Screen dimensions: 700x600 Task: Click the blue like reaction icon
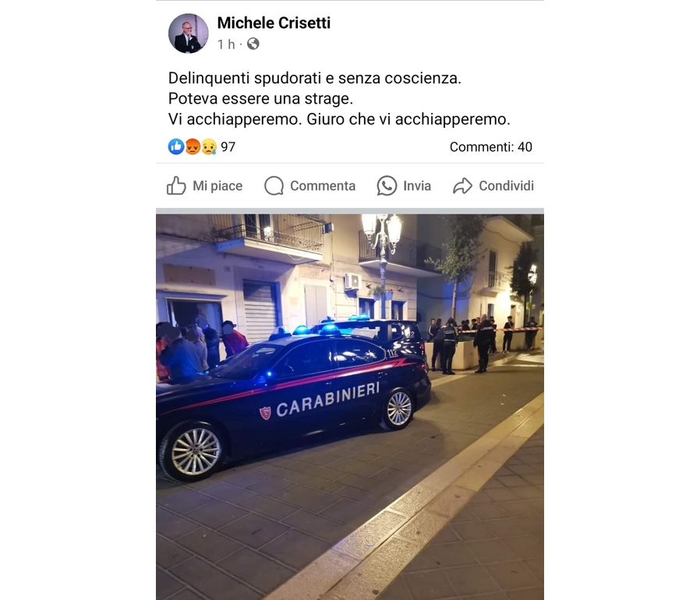(x=176, y=146)
